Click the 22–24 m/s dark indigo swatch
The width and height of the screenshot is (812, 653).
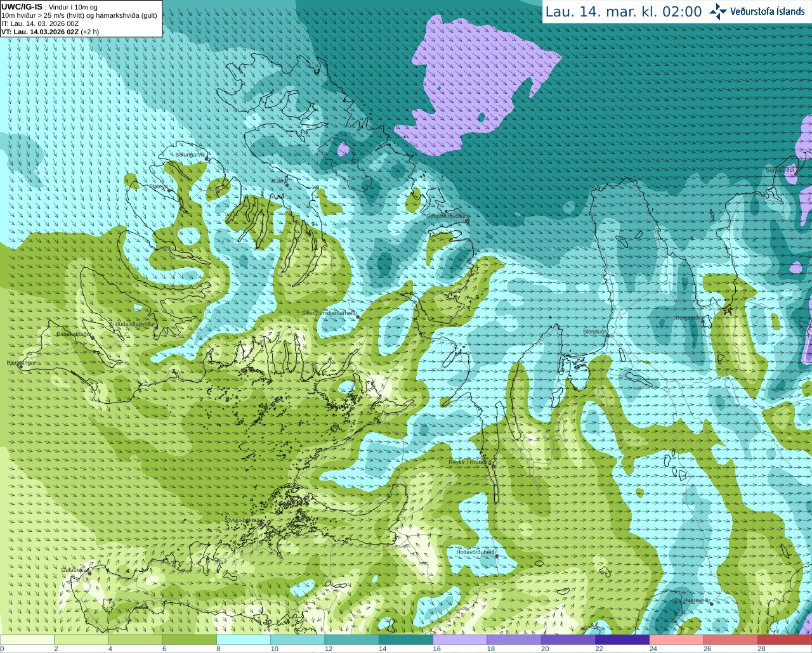pyautogui.click(x=622, y=639)
